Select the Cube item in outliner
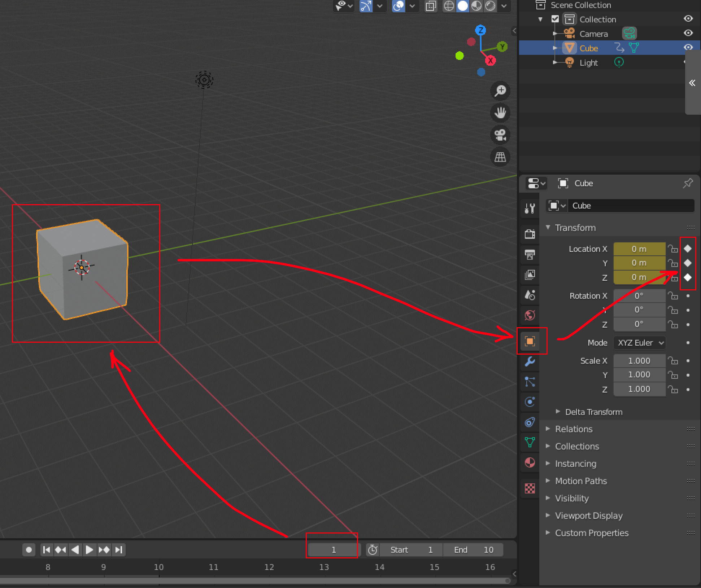This screenshot has width=701, height=588. tap(588, 48)
